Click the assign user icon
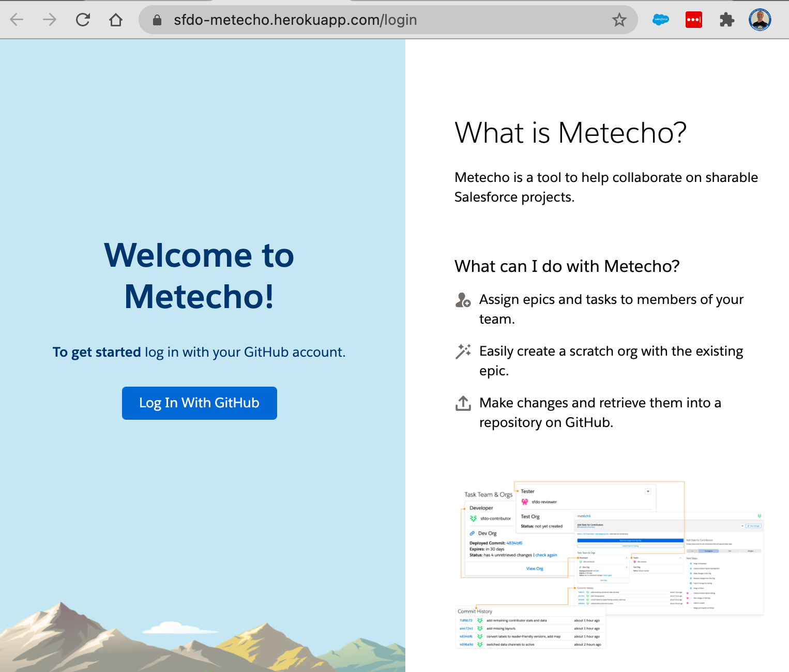The width and height of the screenshot is (789, 672). pyautogui.click(x=463, y=300)
